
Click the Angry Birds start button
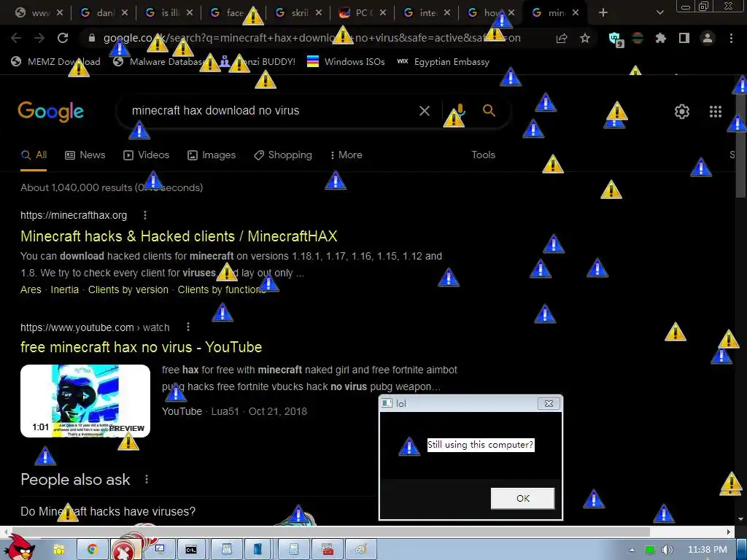pos(21,548)
